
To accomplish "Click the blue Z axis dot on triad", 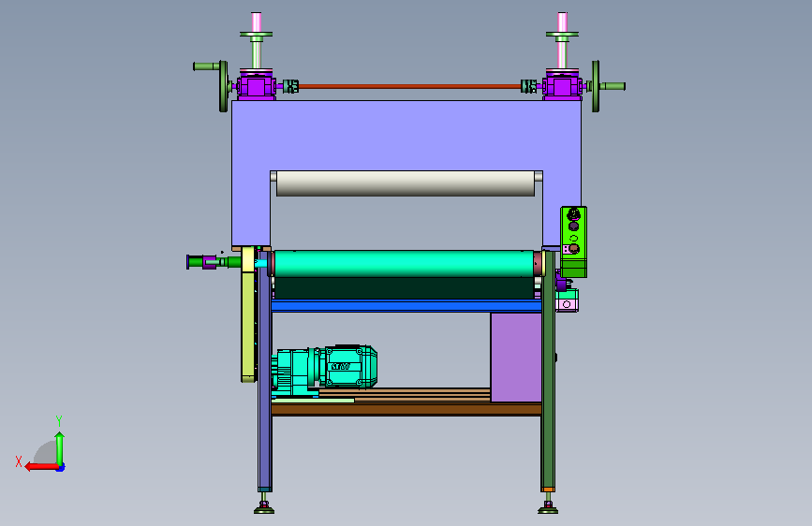I will [61, 468].
